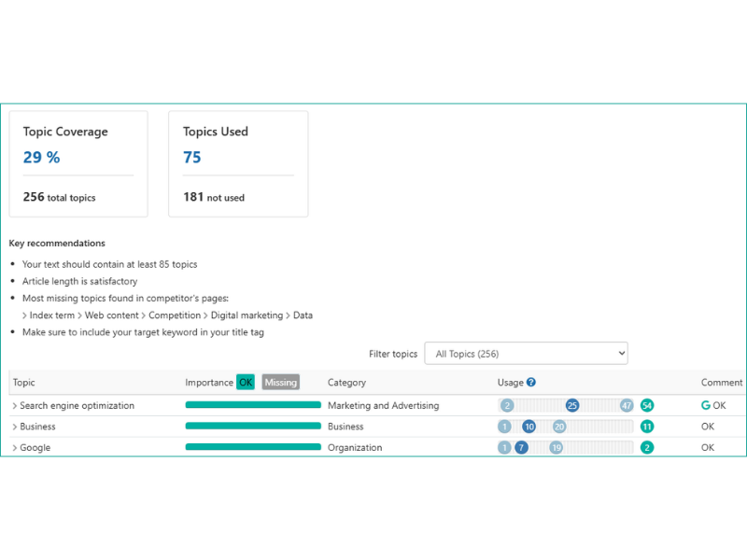The width and height of the screenshot is (747, 560).
Task: Click the Topics Used count 75
Action: (x=192, y=158)
